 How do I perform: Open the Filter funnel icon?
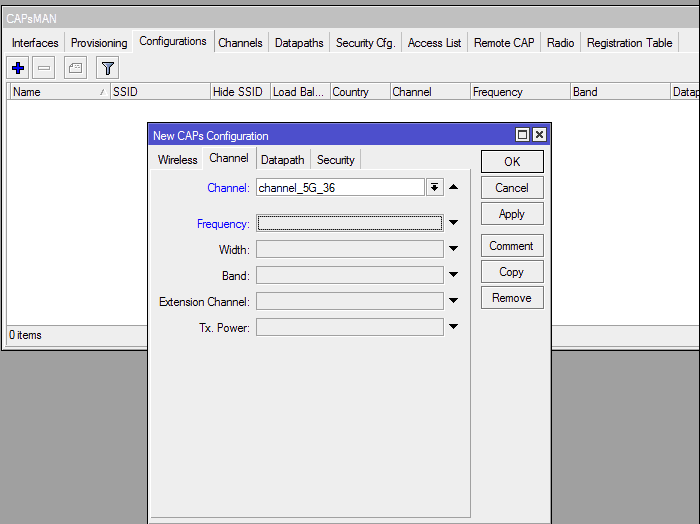tap(107, 68)
